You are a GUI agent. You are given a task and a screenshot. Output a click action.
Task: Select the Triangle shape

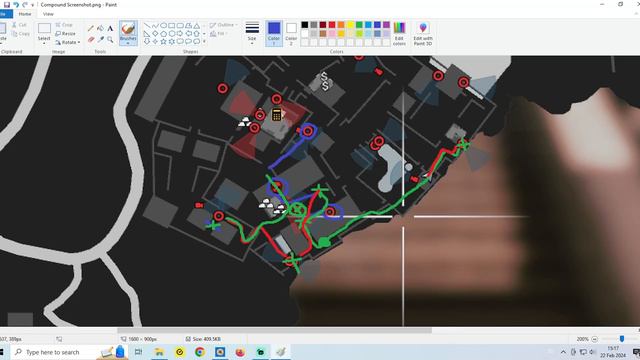196,25
